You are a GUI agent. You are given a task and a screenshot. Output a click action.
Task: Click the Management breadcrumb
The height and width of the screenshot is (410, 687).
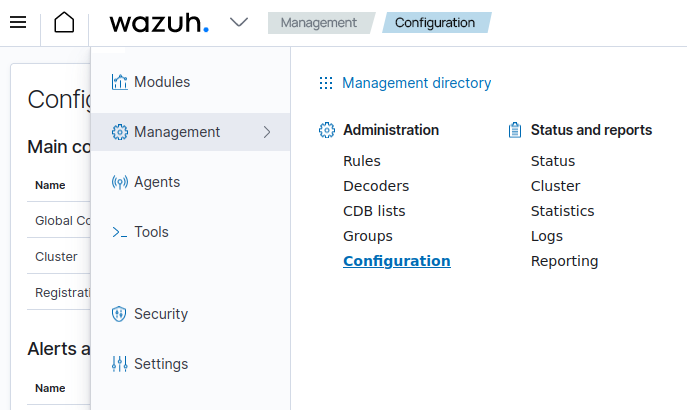coord(319,23)
